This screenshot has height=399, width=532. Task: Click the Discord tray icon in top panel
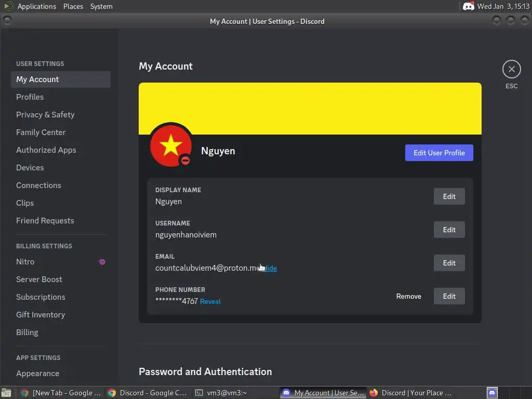[468, 6]
